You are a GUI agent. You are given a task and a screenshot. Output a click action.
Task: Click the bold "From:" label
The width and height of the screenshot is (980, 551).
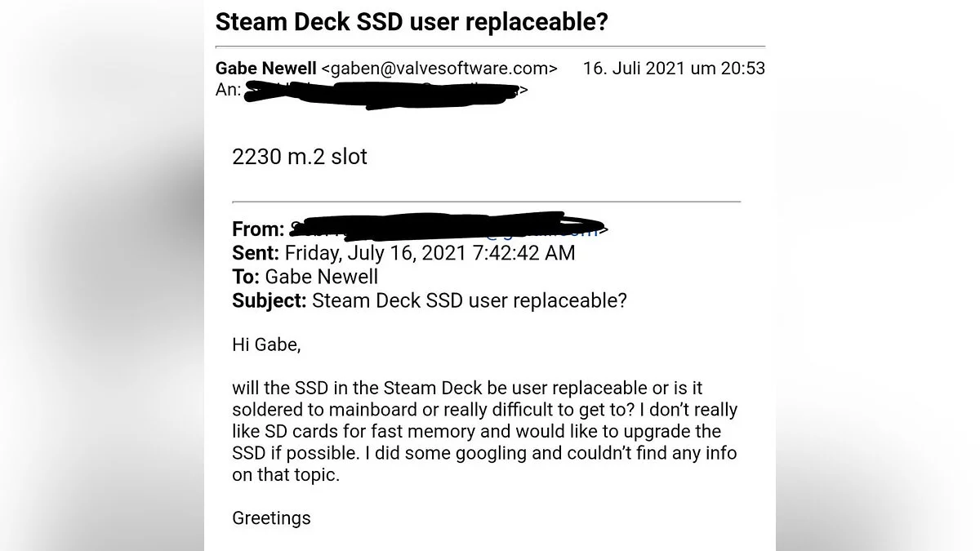(x=258, y=229)
